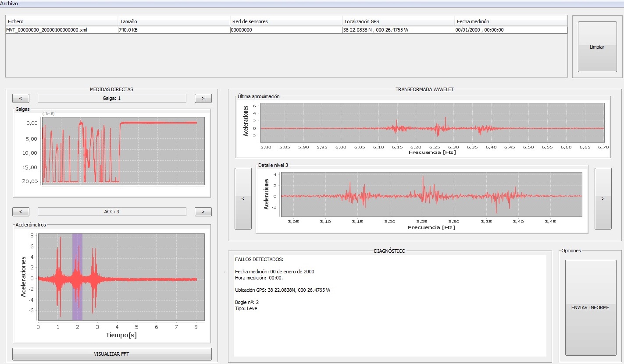Click the Localización GPS column header
The height and width of the screenshot is (364, 624).
tap(398, 21)
